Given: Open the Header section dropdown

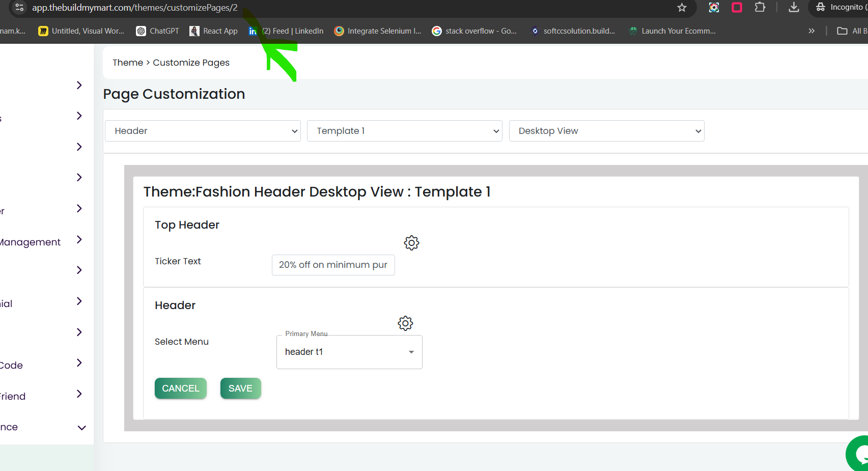Looking at the screenshot, I should point(203,131).
